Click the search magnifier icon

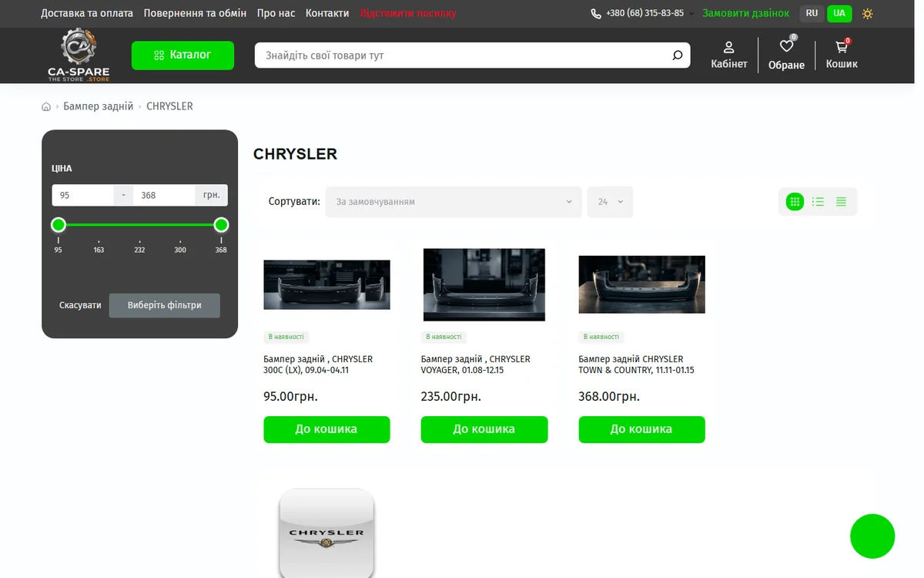pyautogui.click(x=678, y=55)
